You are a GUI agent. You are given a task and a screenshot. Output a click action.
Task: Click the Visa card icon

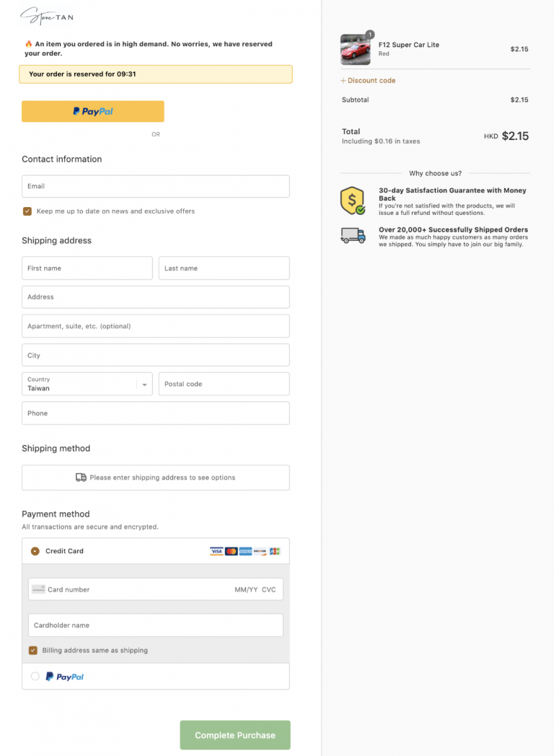click(216, 551)
